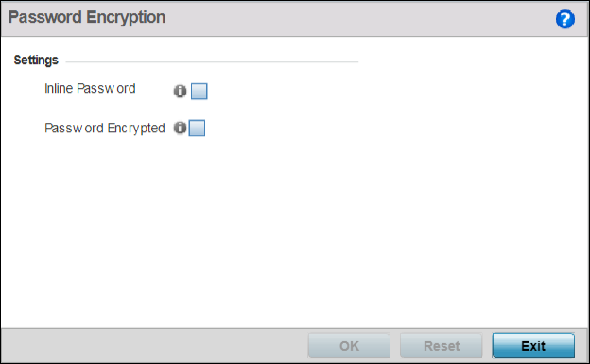The height and width of the screenshot is (364, 590).
Task: Click info icon beside Inline Password
Action: (180, 91)
